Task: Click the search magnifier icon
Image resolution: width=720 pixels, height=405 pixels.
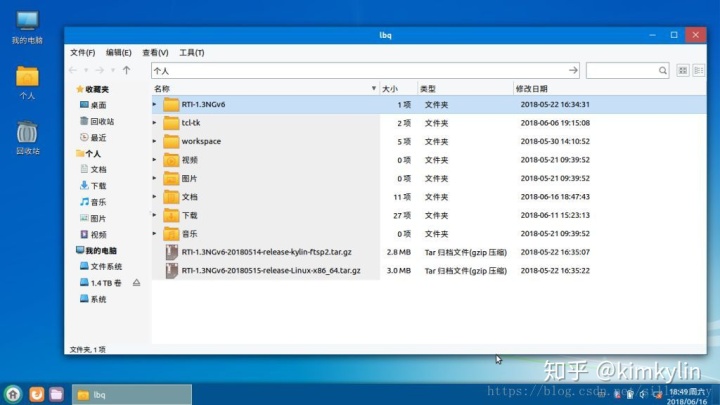Action: point(663,70)
